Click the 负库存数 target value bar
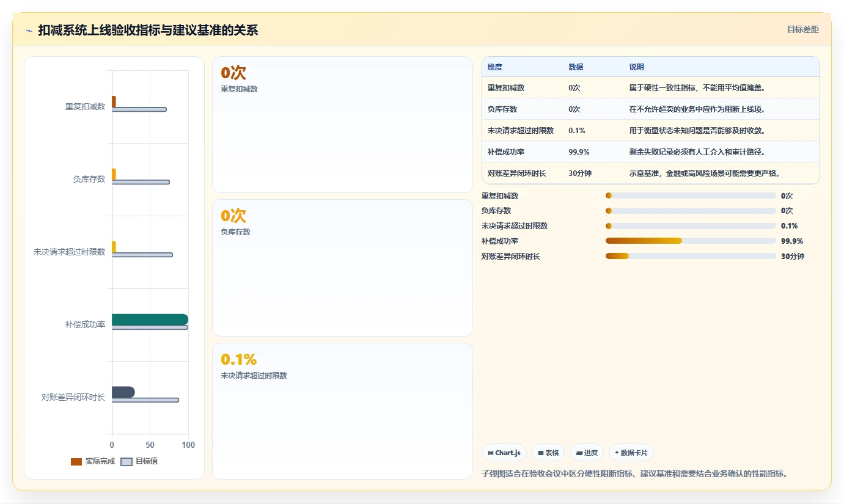Screen dimensions: 844x504 141,182
